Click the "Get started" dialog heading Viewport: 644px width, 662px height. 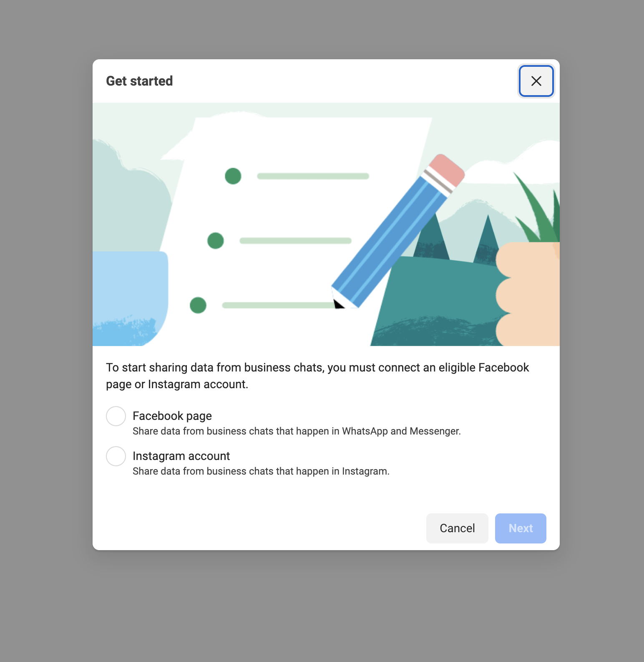[139, 81]
